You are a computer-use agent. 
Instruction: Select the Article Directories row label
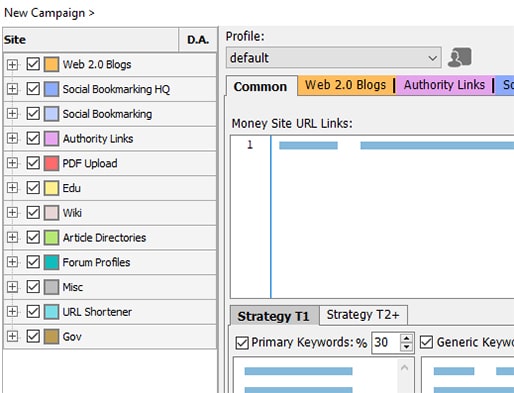104,237
